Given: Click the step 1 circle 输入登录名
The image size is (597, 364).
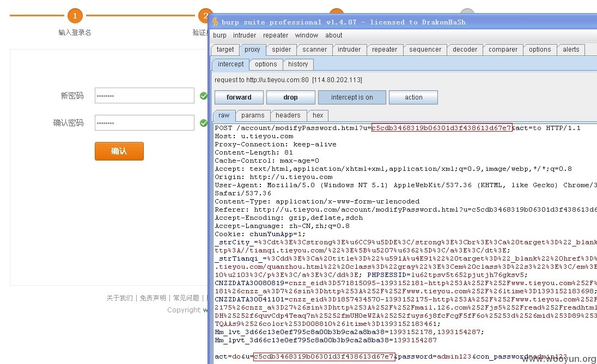Looking at the screenshot, I should (75, 16).
